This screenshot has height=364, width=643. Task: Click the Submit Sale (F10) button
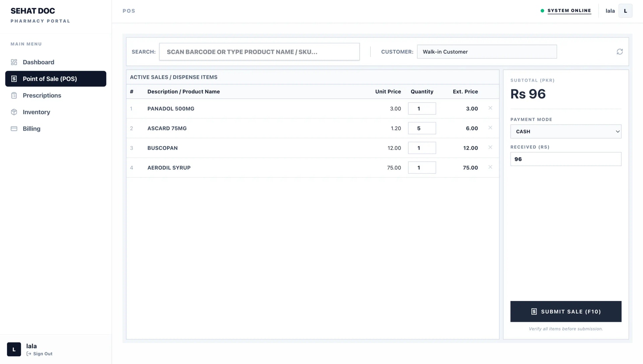pyautogui.click(x=566, y=311)
